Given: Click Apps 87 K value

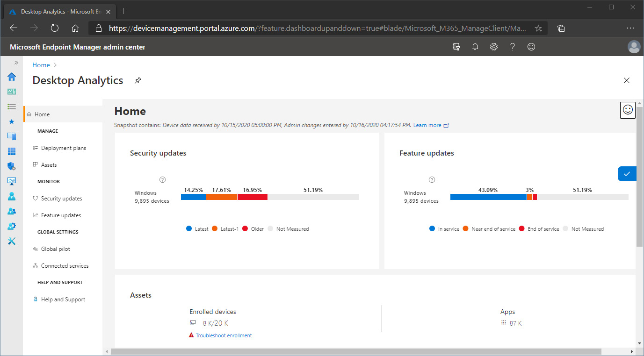Looking at the screenshot, I should (x=516, y=323).
